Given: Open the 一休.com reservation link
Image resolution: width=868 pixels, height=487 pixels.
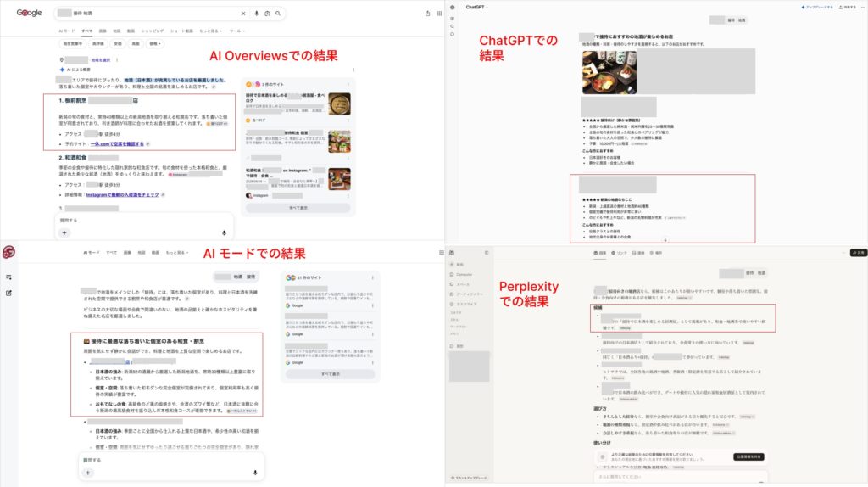Looking at the screenshot, I should point(117,144).
